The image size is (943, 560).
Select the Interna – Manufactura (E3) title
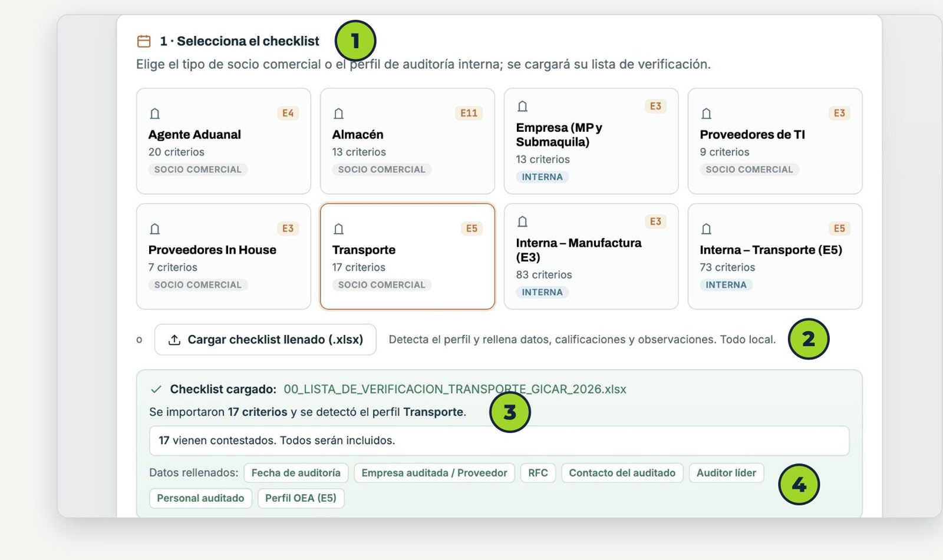click(x=579, y=250)
